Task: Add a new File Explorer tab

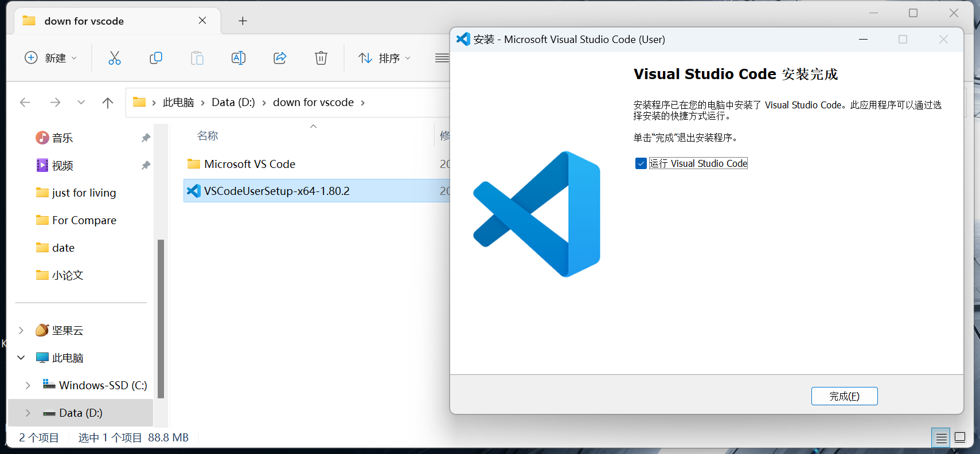Action: [x=243, y=21]
